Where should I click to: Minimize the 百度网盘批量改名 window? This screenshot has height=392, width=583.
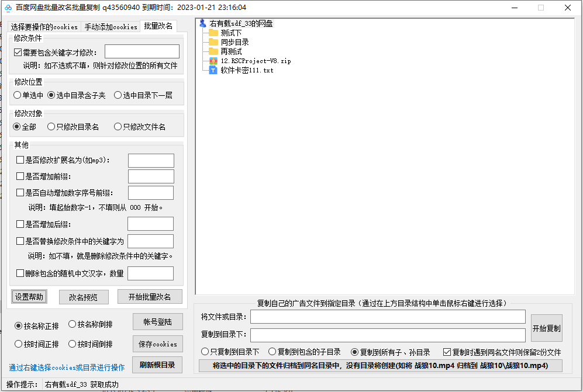(515, 8)
